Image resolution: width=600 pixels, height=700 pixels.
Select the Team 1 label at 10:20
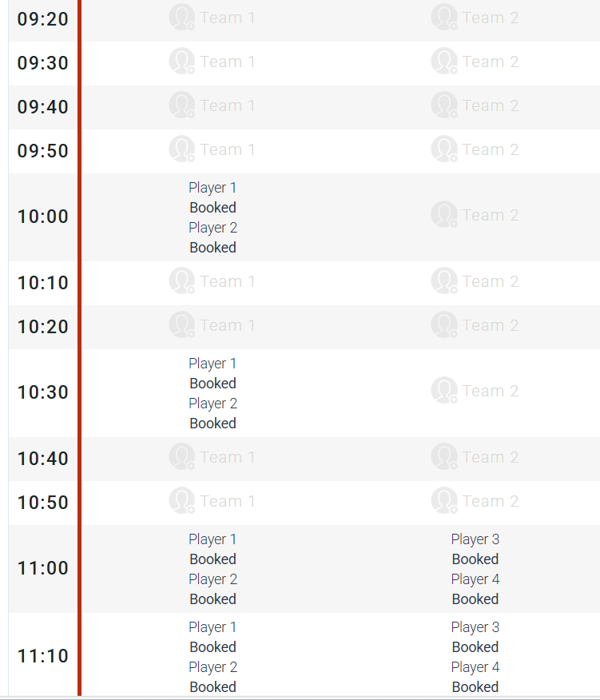(x=227, y=325)
